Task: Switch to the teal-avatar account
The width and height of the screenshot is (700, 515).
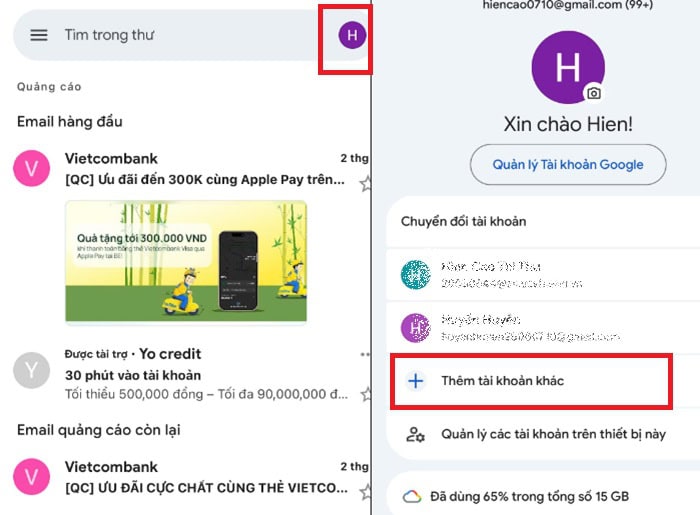Action: pyautogui.click(x=543, y=274)
